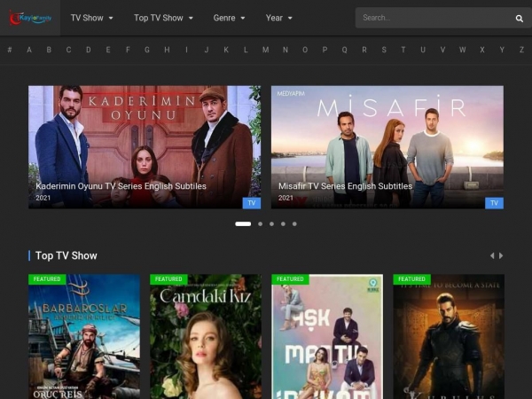Filter shows by letter F

[x=128, y=50]
